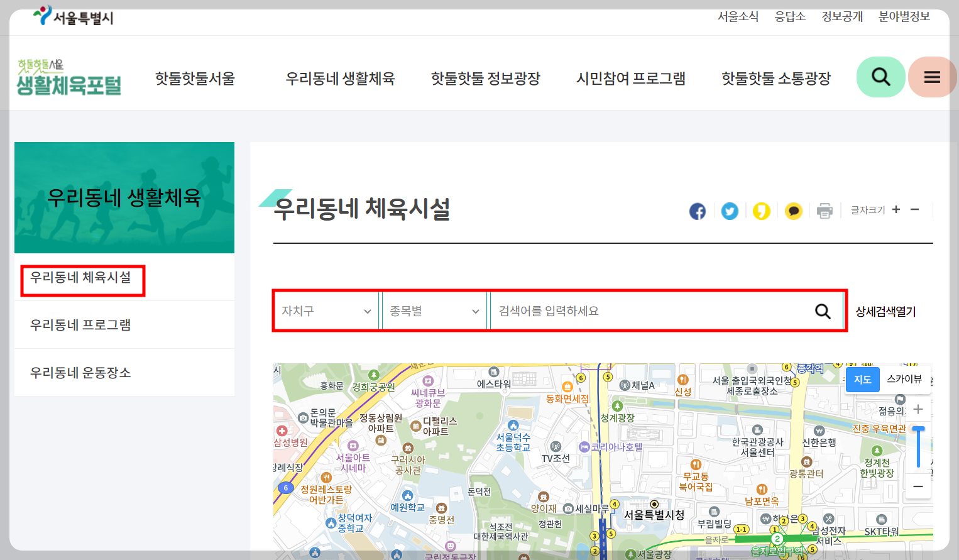Go to 우리동네 프로그램 page
959x560 pixels.
(x=80, y=324)
